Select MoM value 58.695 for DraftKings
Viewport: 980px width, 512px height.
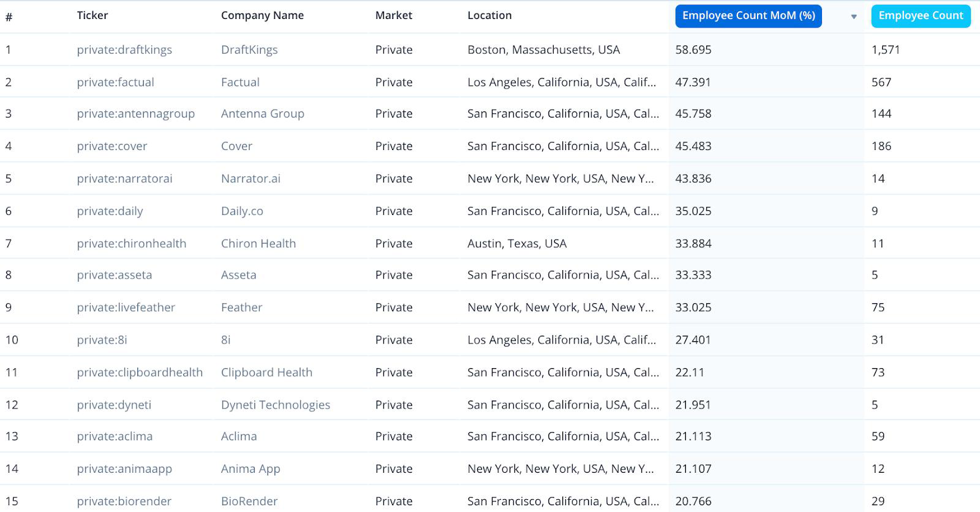[693, 50]
